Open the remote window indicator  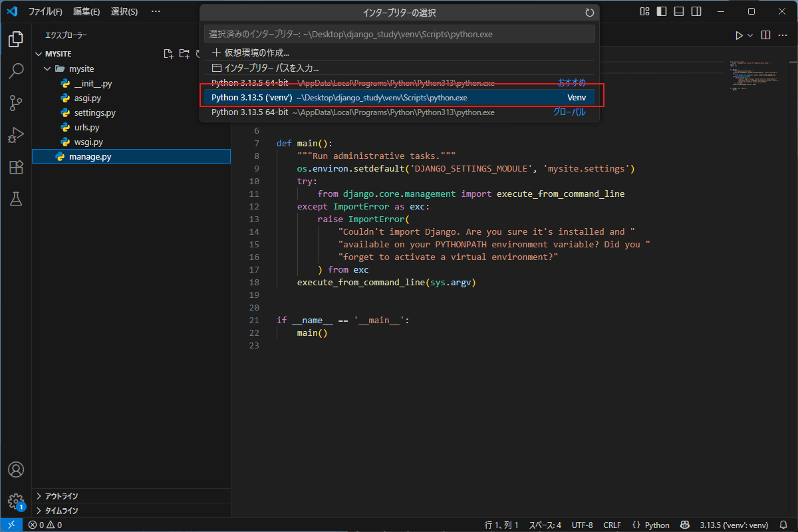(x=11, y=525)
